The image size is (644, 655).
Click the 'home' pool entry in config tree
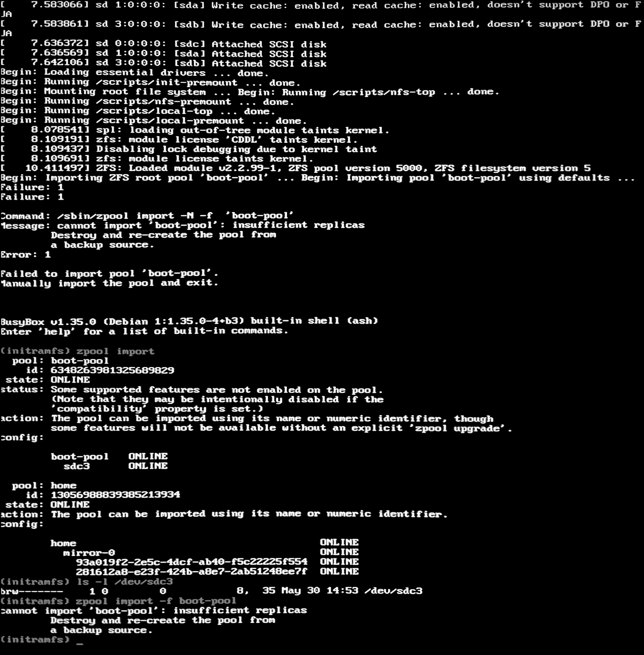click(63, 543)
